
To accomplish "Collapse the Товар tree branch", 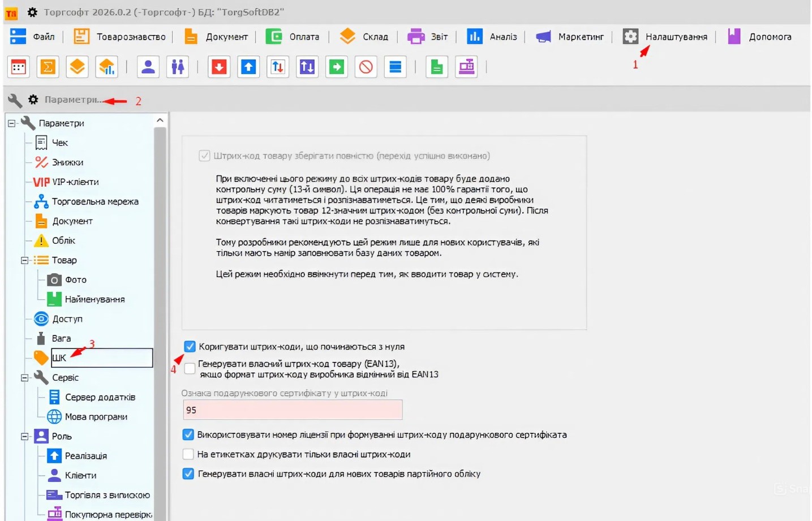I will click(x=24, y=260).
